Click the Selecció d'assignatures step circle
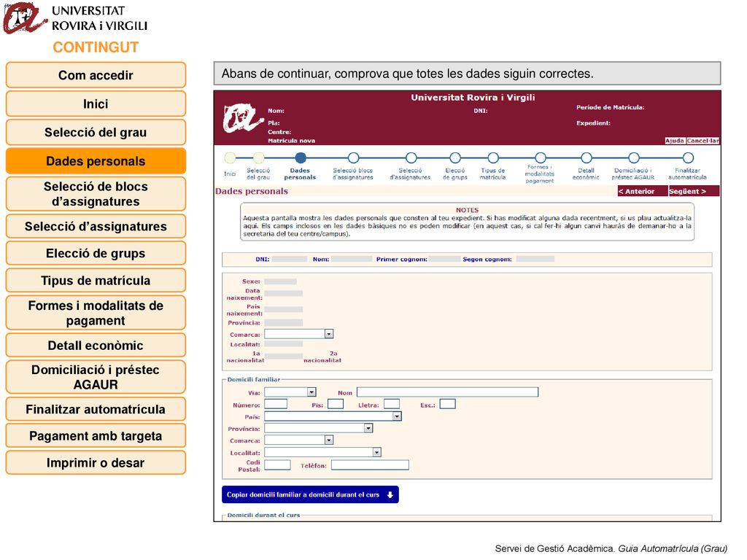This screenshot has height=560, width=747. coord(411,157)
